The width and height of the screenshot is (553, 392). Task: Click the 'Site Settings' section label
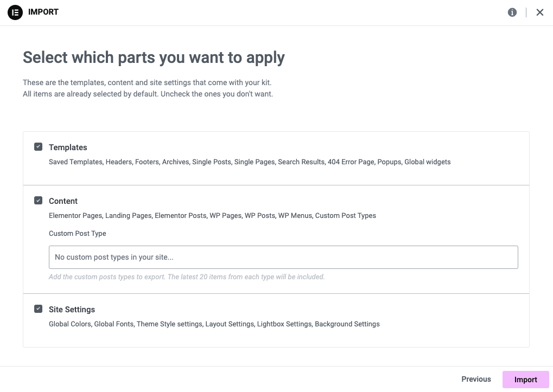click(x=72, y=309)
